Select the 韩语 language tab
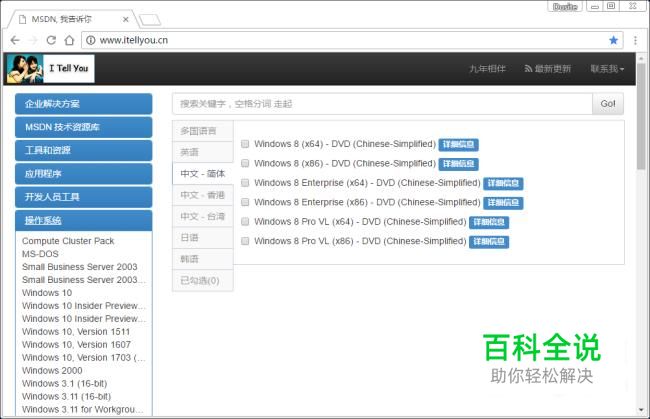 pos(203,259)
